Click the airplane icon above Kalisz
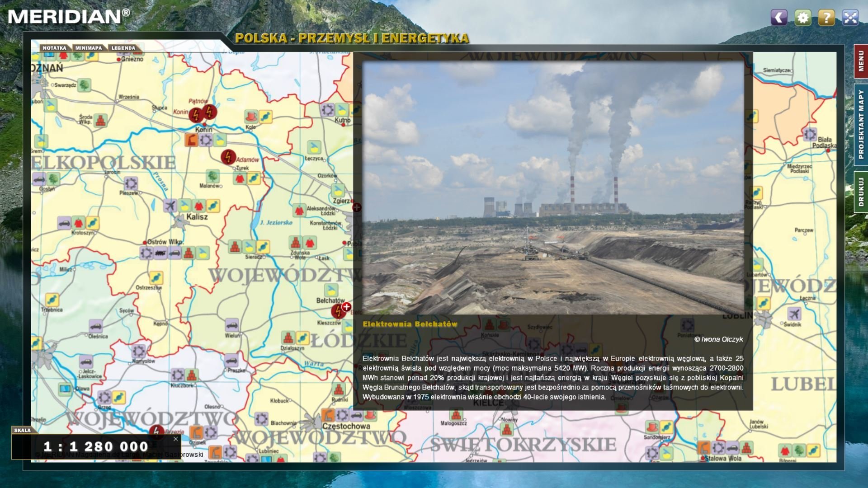This screenshot has width=868, height=488. (x=170, y=206)
